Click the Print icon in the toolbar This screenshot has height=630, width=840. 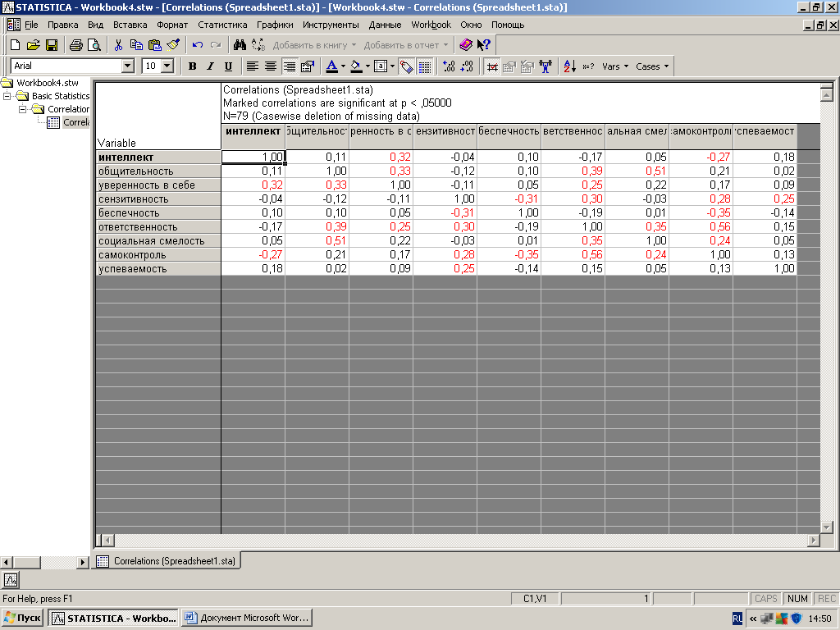click(75, 45)
